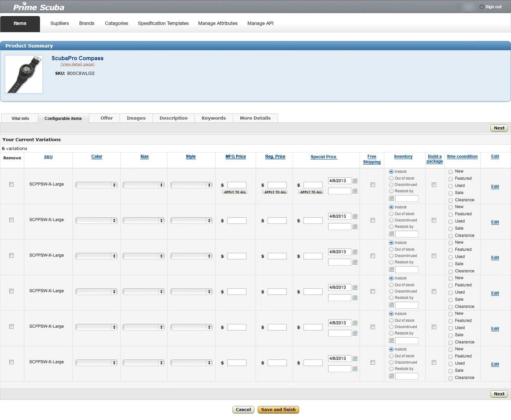
Task: Open calendar beside 4/8/2013 in fifth variation row
Action: point(355,323)
